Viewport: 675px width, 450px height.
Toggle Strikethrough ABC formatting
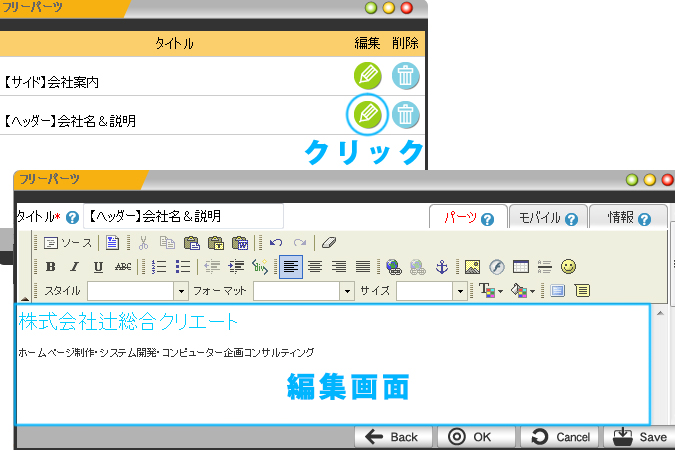[123, 267]
